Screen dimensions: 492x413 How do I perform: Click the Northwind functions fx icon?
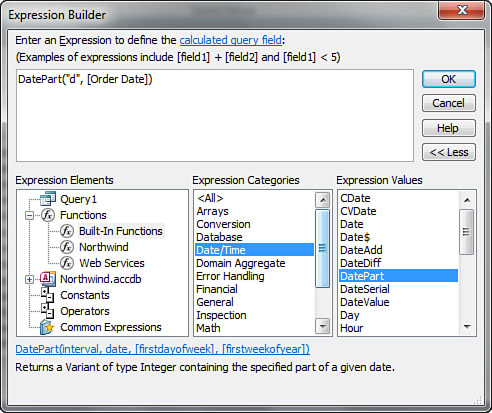coord(67,247)
